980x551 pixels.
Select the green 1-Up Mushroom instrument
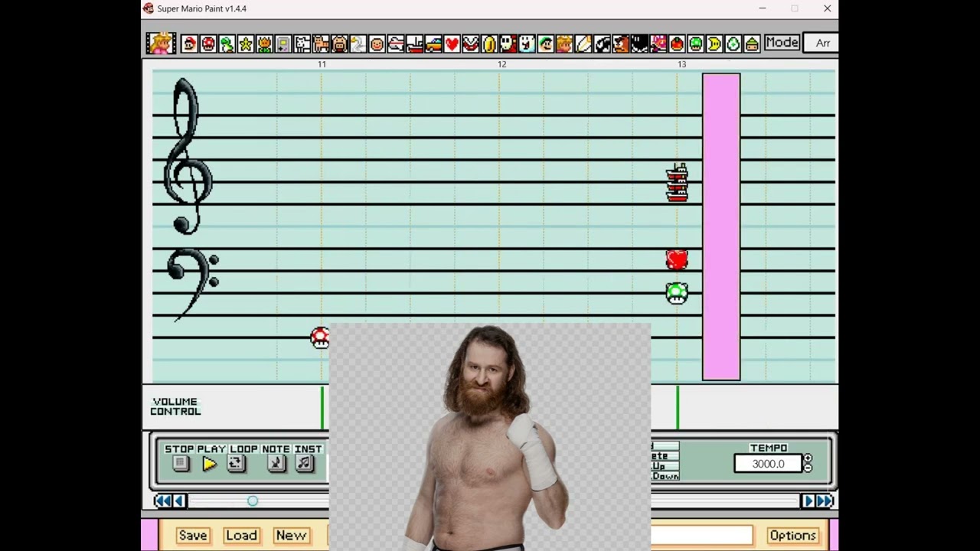click(x=695, y=44)
